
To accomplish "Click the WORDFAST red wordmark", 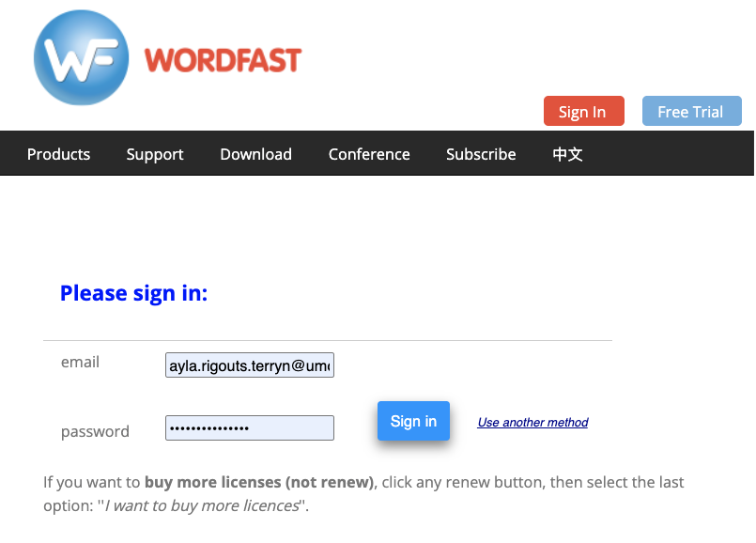I will point(224,60).
